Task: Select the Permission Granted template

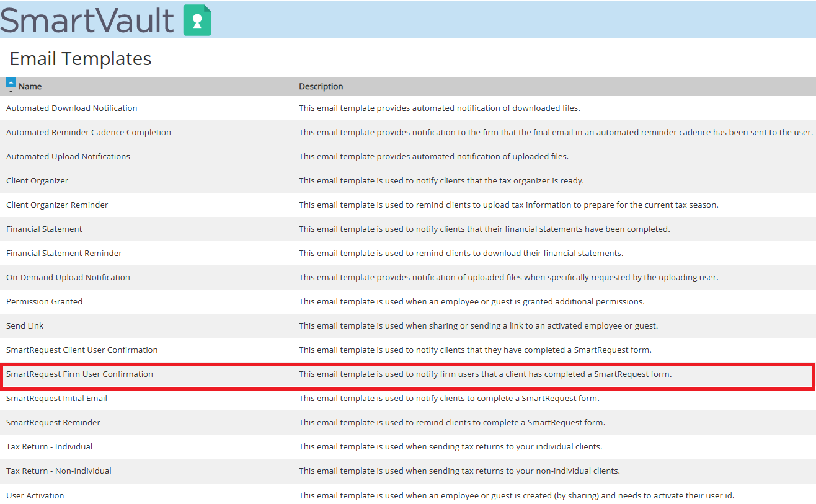Action: click(x=44, y=301)
